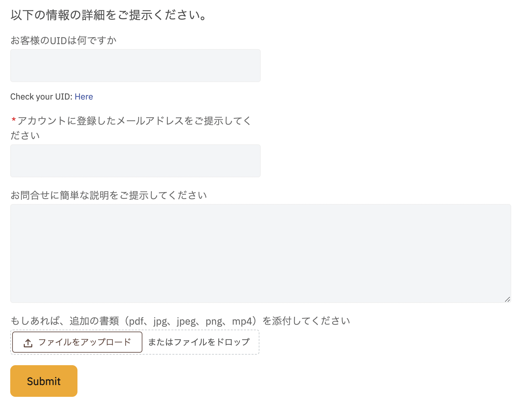Click the ファイルをアップロード button
Viewport: 532px width, 410px height.
click(77, 342)
